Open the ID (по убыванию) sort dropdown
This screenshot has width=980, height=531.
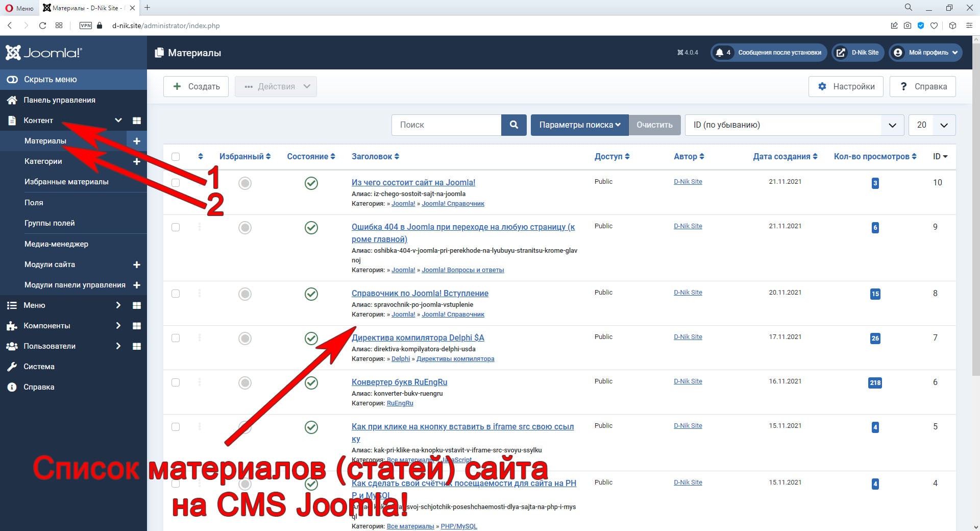click(794, 125)
